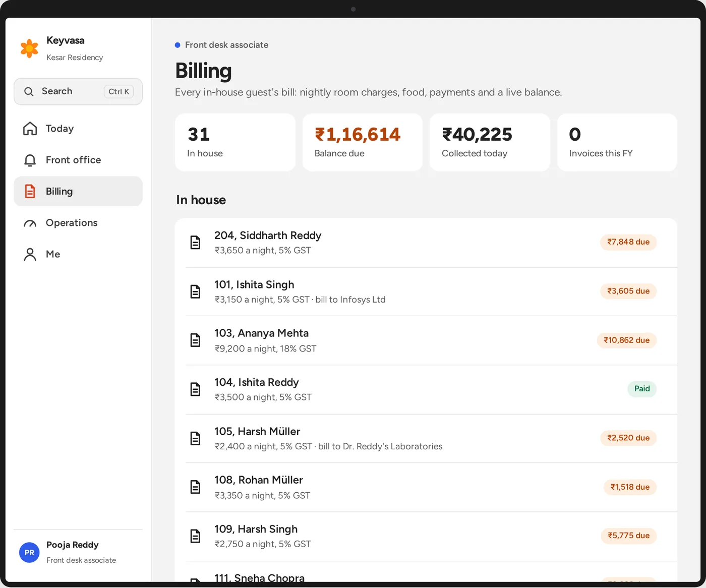Screen dimensions: 706x588
Task: Click the ₹2,520 due badge
Action: click(628, 438)
